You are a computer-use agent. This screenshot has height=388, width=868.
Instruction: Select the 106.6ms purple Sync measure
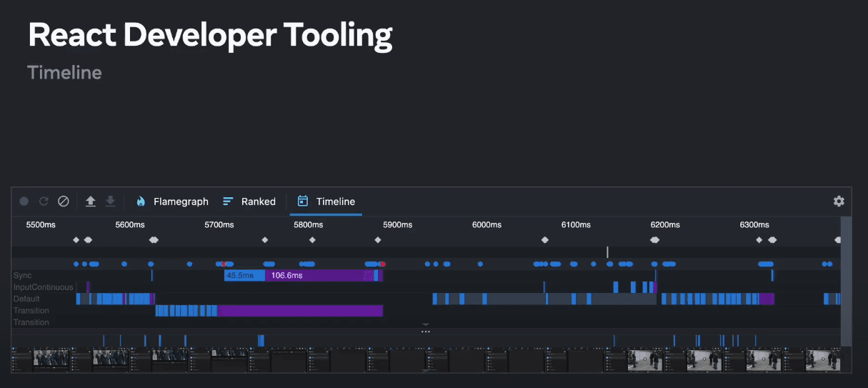click(314, 275)
